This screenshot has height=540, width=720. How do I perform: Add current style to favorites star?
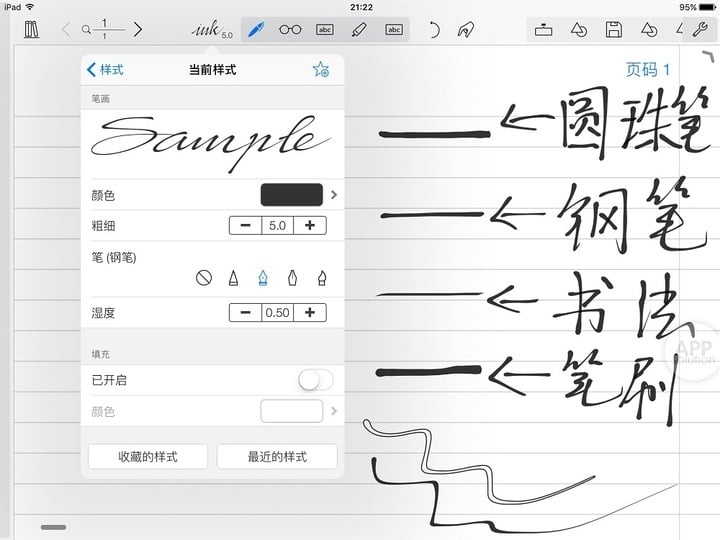(x=321, y=69)
